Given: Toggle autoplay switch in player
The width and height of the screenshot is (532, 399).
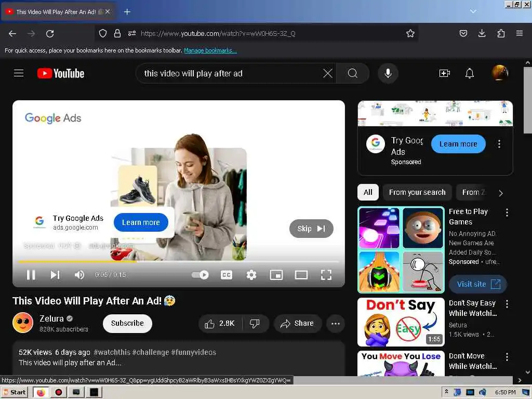Looking at the screenshot, I should 200,274.
